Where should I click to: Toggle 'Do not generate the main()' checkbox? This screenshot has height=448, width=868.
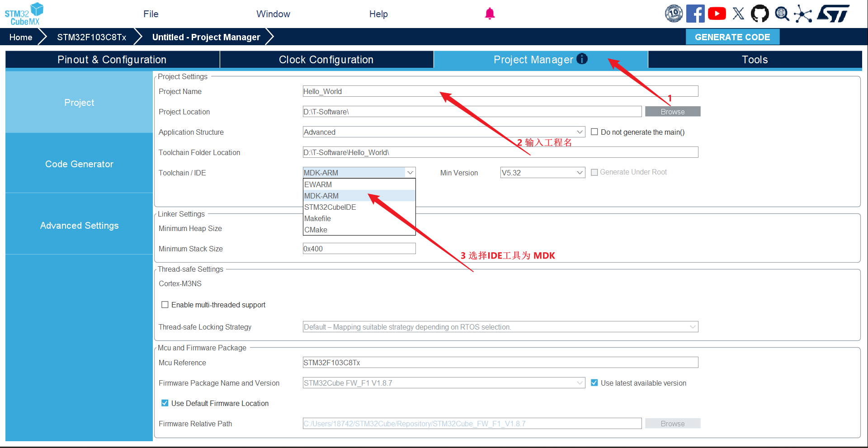pyautogui.click(x=594, y=132)
